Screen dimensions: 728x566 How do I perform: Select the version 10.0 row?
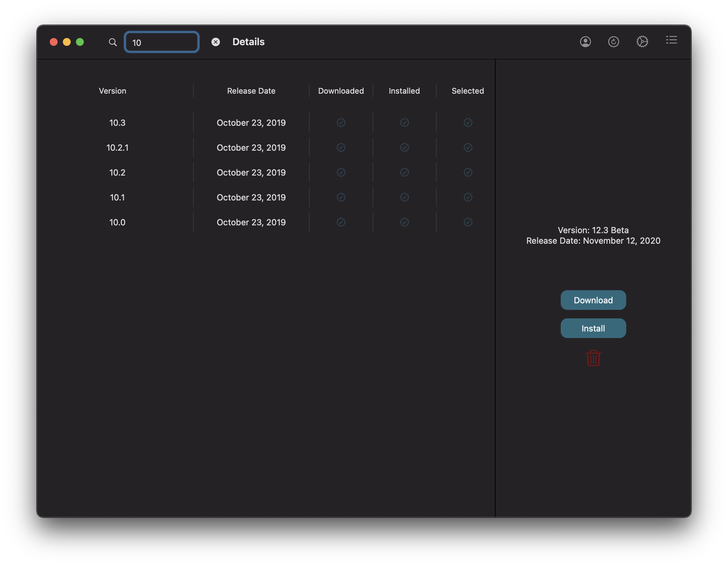117,222
